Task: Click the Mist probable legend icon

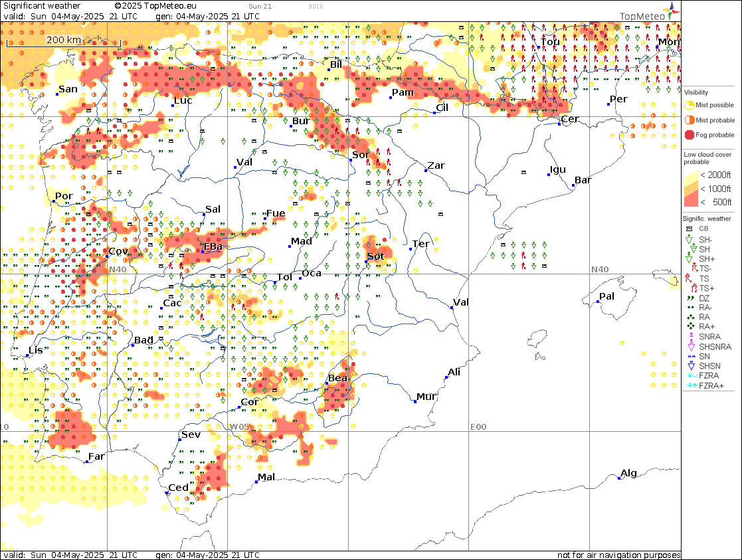Action: [689, 120]
